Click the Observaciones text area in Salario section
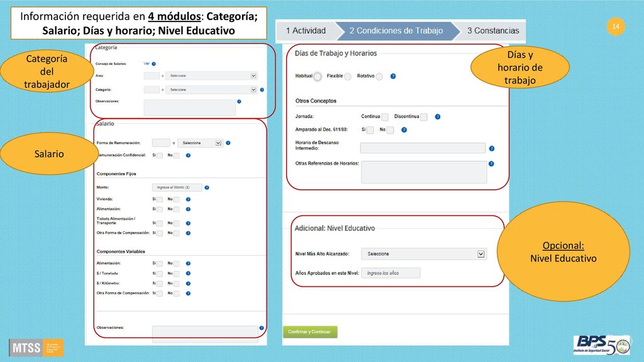 coord(205,334)
